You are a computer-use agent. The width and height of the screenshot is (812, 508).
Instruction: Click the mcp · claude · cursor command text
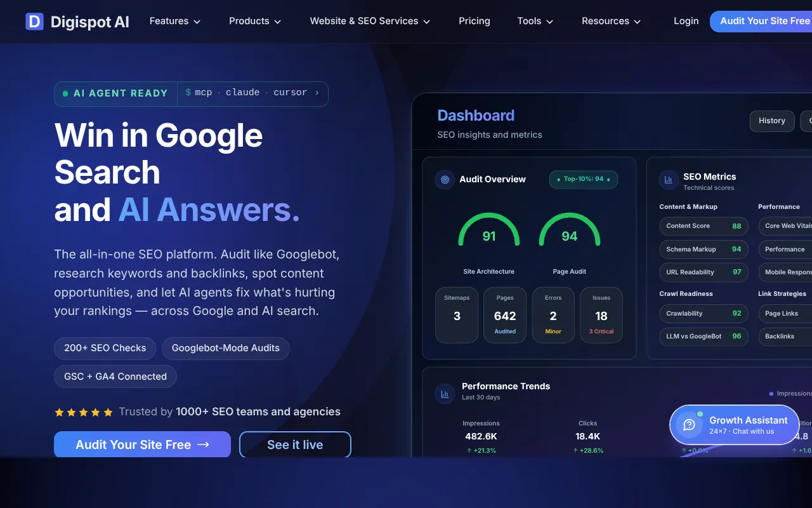pyautogui.click(x=251, y=93)
